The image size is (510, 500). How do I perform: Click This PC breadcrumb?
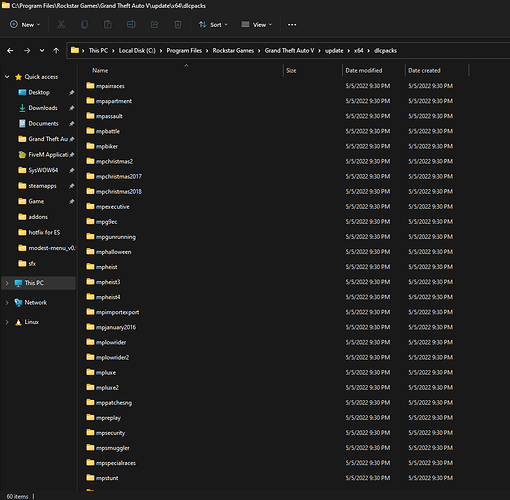tap(98, 51)
